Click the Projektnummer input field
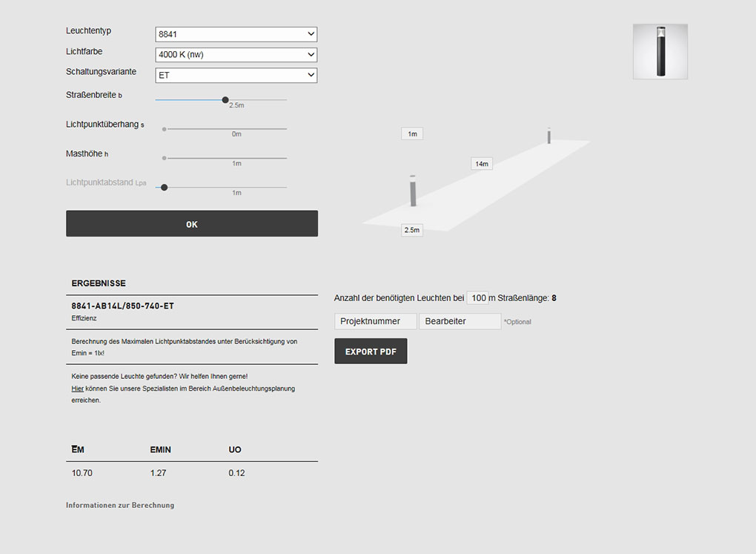 pyautogui.click(x=375, y=321)
